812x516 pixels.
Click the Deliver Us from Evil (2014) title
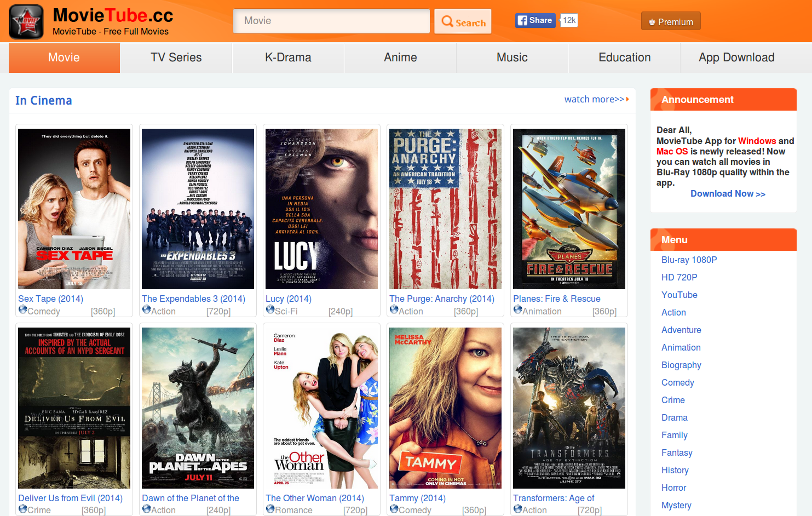tap(71, 498)
